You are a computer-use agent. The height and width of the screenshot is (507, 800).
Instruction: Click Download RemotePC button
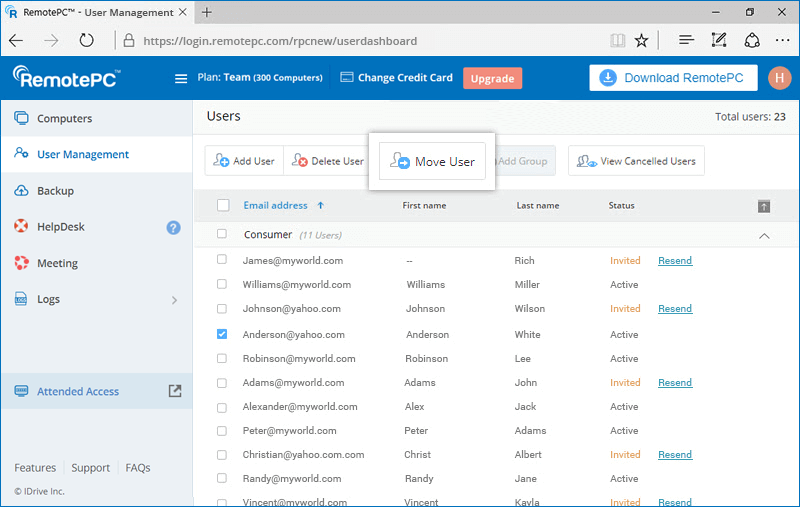673,78
